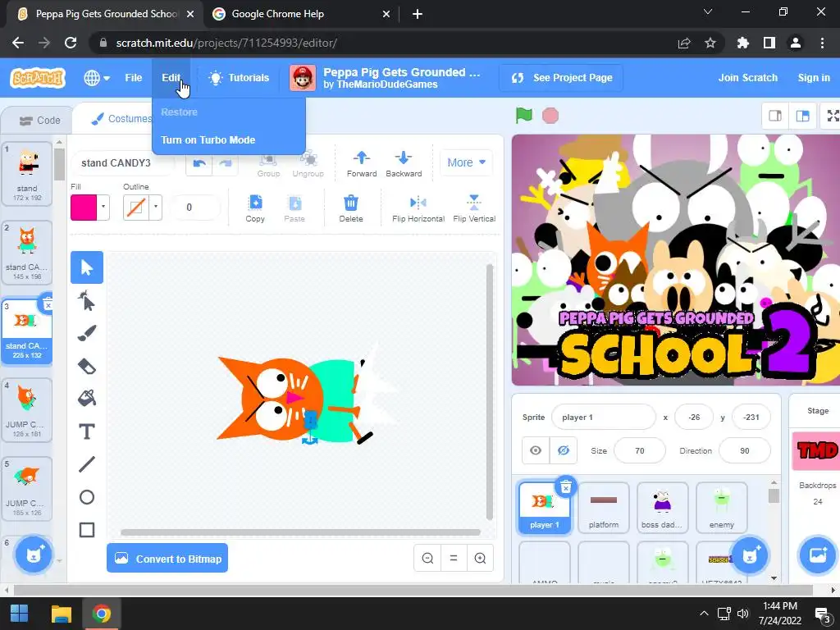Open Tutorials
The height and width of the screenshot is (630, 840).
(x=239, y=78)
